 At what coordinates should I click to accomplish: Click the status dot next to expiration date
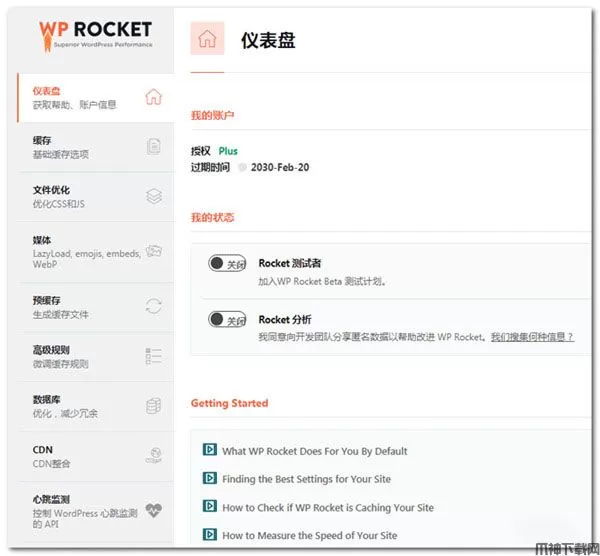pyautogui.click(x=242, y=167)
